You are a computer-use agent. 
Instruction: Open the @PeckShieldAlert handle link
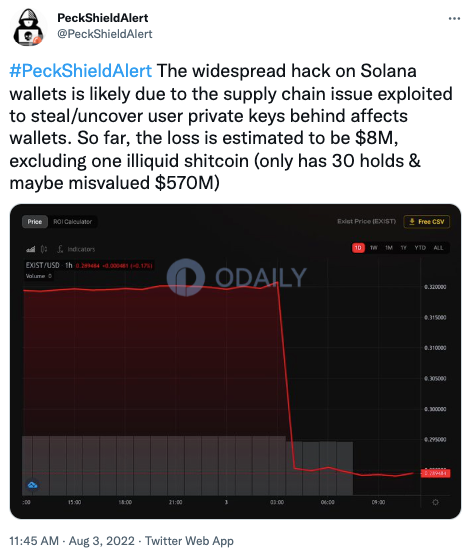pyautogui.click(x=105, y=34)
